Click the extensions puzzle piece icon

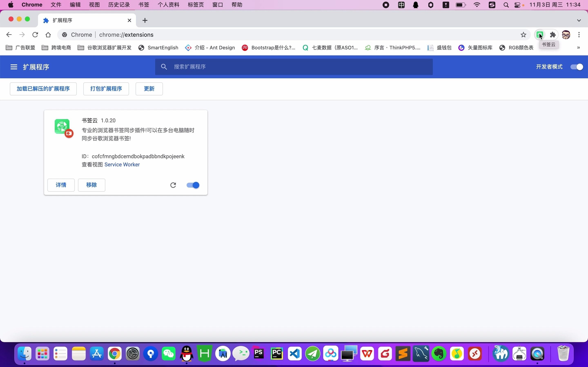pos(552,35)
